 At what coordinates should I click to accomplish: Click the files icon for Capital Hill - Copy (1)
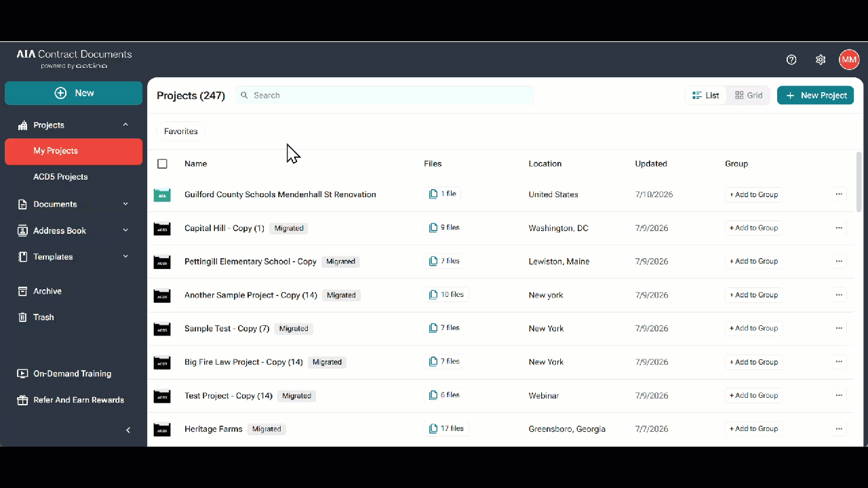[433, 228]
